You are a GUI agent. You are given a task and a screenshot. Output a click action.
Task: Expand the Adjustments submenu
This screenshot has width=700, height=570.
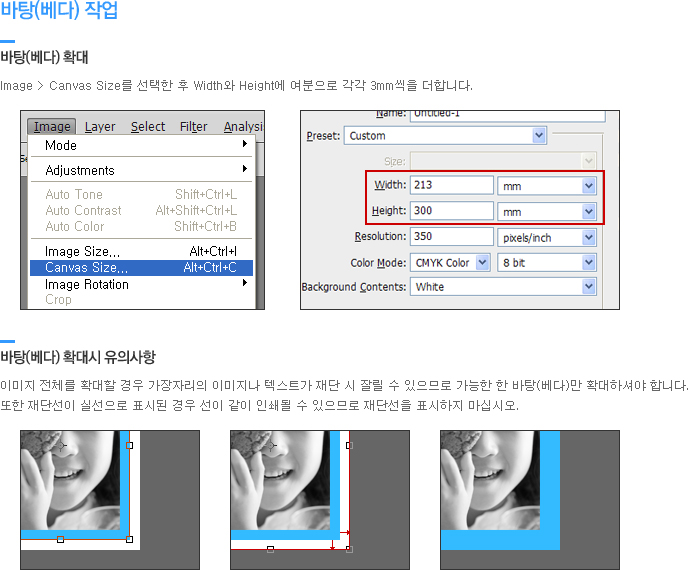[x=244, y=170]
